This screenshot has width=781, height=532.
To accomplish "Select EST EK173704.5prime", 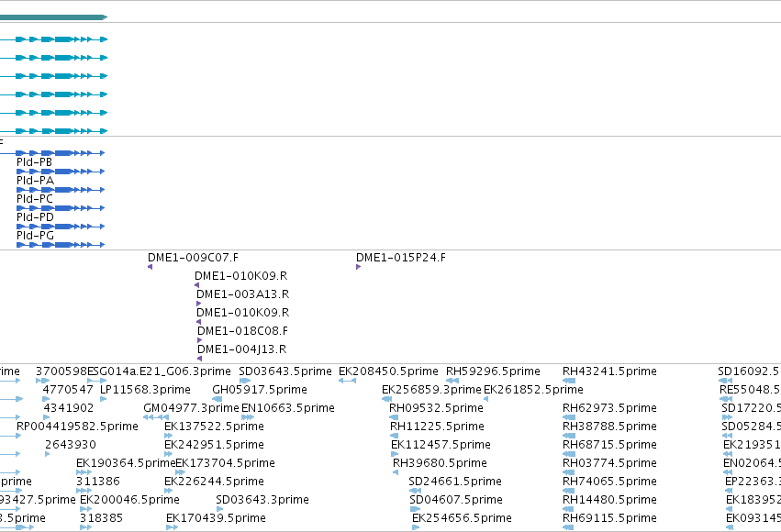I will [226, 463].
